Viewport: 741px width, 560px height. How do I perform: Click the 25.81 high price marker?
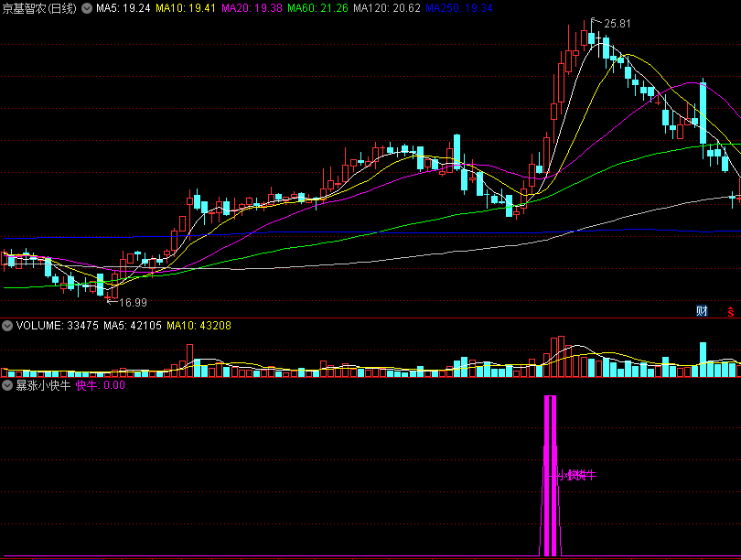617,24
